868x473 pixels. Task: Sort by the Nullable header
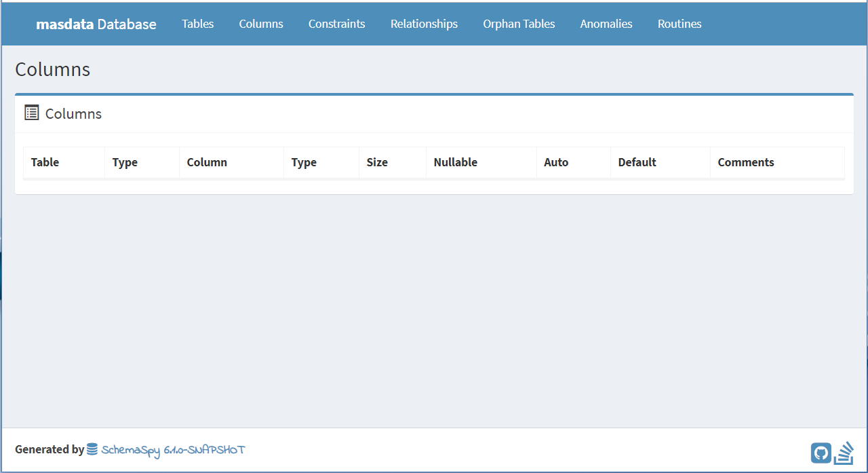pos(455,162)
